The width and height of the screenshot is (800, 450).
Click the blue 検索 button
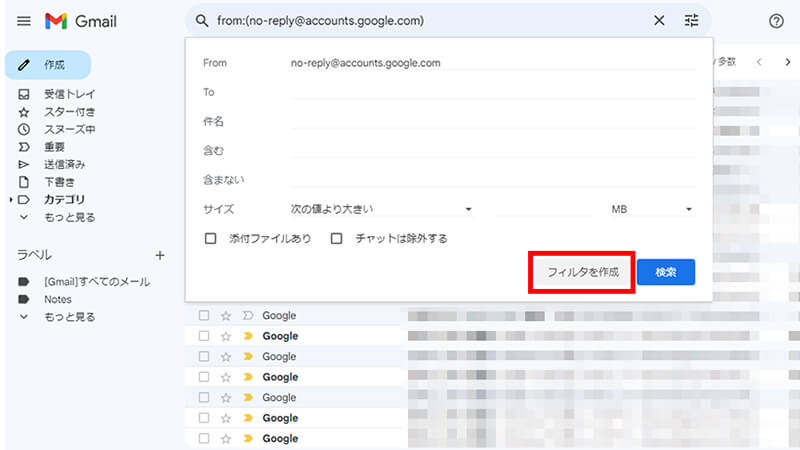click(665, 272)
